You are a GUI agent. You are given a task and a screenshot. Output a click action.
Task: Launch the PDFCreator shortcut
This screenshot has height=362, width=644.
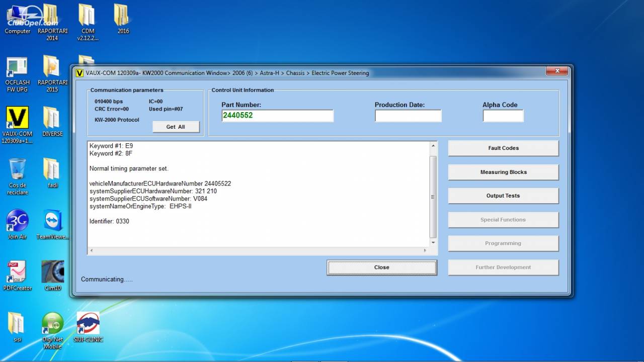click(18, 276)
